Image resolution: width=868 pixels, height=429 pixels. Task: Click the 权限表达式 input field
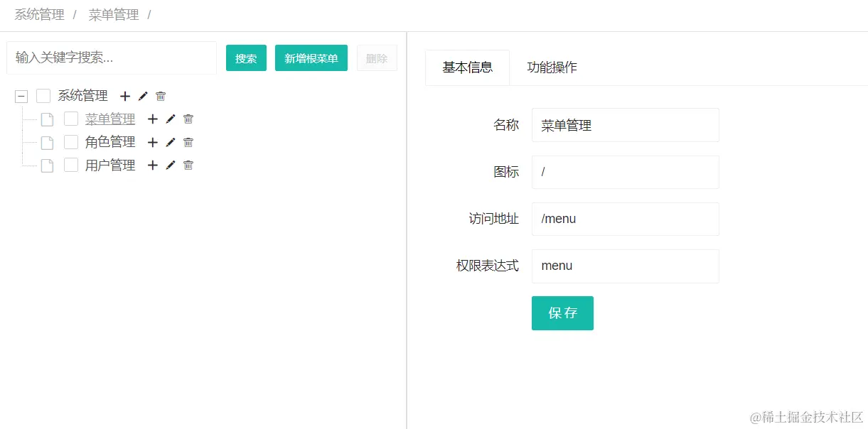coord(626,266)
